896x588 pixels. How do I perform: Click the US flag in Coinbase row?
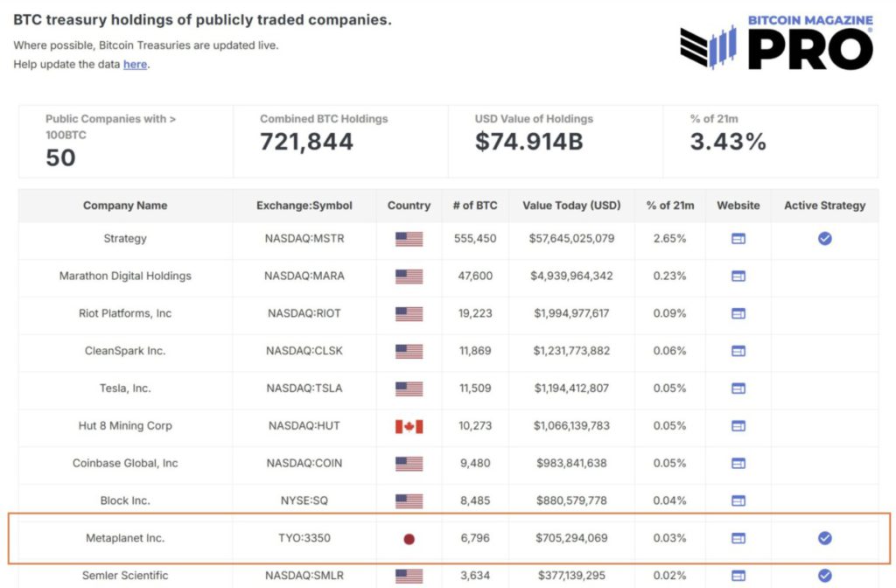click(x=409, y=464)
